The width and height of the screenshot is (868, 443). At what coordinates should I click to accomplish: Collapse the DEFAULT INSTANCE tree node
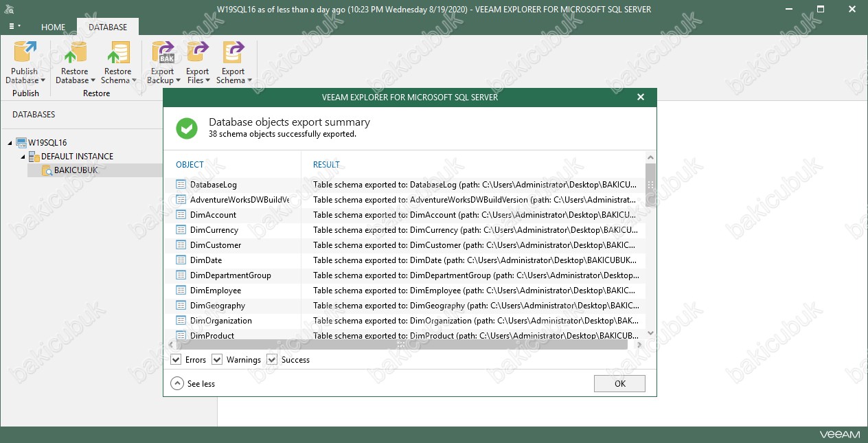point(23,157)
